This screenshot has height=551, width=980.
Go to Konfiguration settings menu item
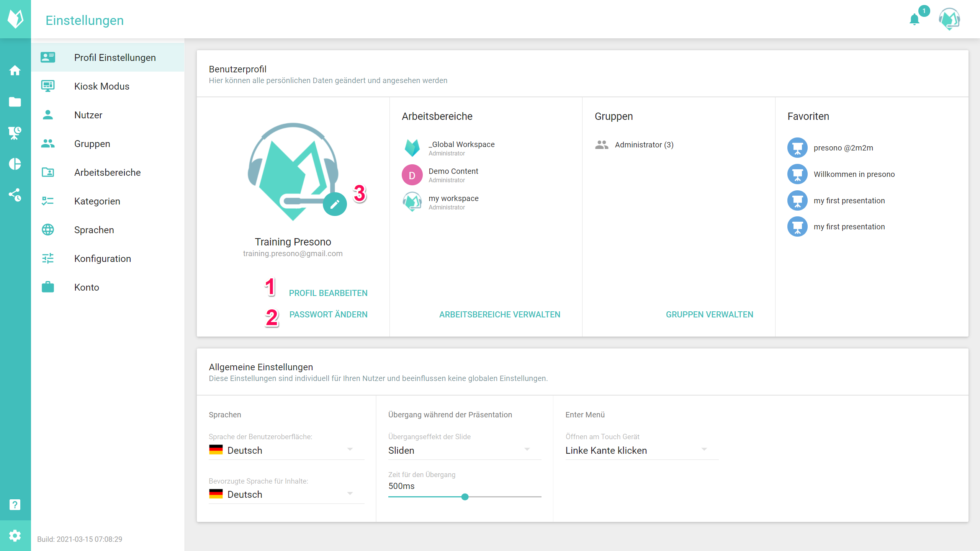tap(103, 258)
